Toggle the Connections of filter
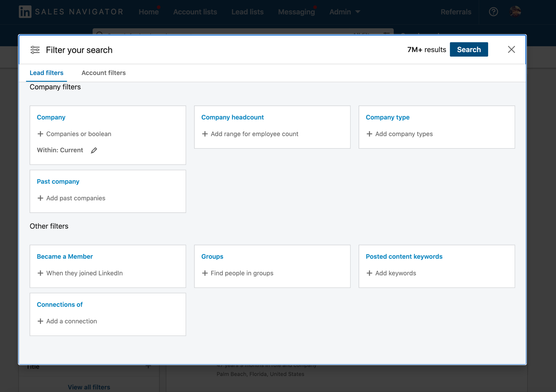This screenshot has height=392, width=556. [x=59, y=304]
